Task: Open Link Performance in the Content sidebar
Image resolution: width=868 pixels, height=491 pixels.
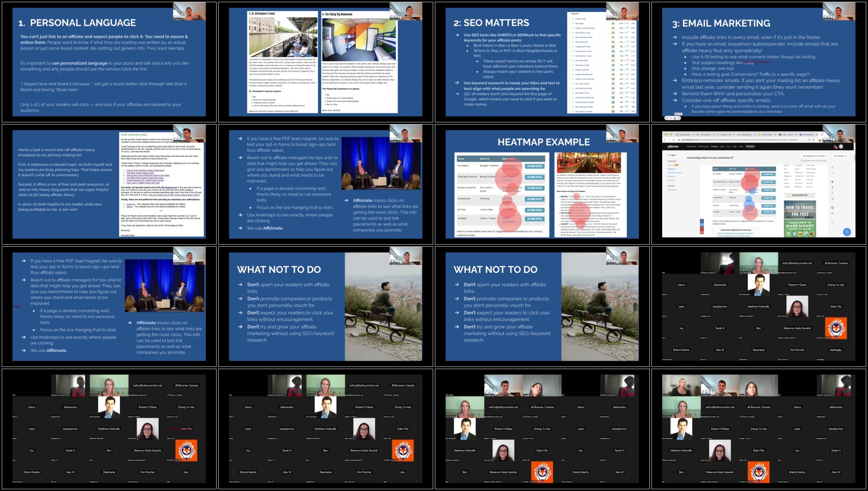Action: pyautogui.click(x=675, y=173)
